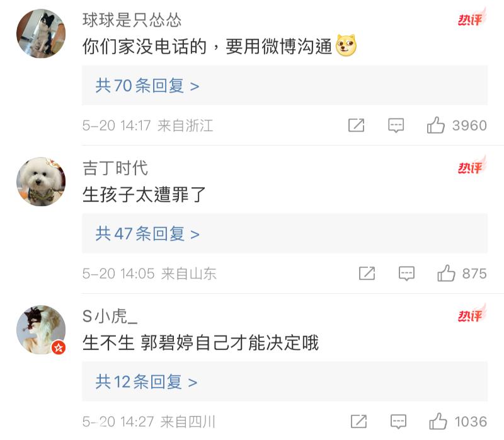The width and height of the screenshot is (504, 440).
Task: Open 球球是只怂怂's profile avatar
Action: pos(41,33)
